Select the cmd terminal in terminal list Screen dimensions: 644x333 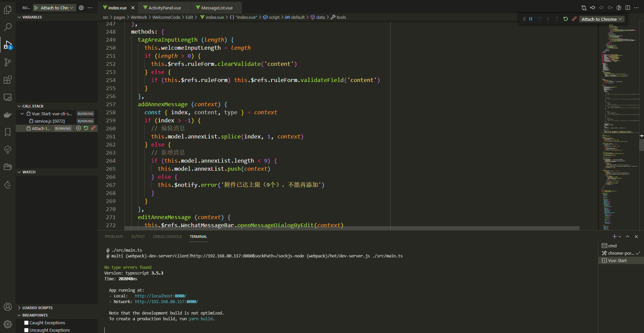pos(621,246)
